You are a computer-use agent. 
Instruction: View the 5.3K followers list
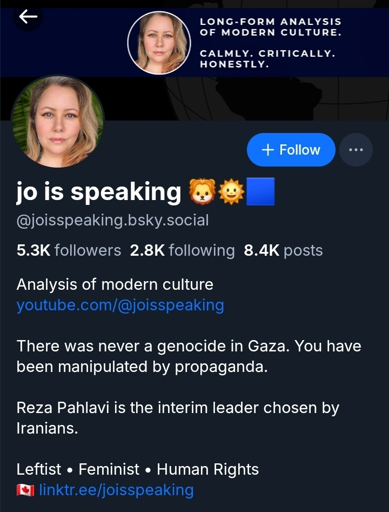(69, 250)
